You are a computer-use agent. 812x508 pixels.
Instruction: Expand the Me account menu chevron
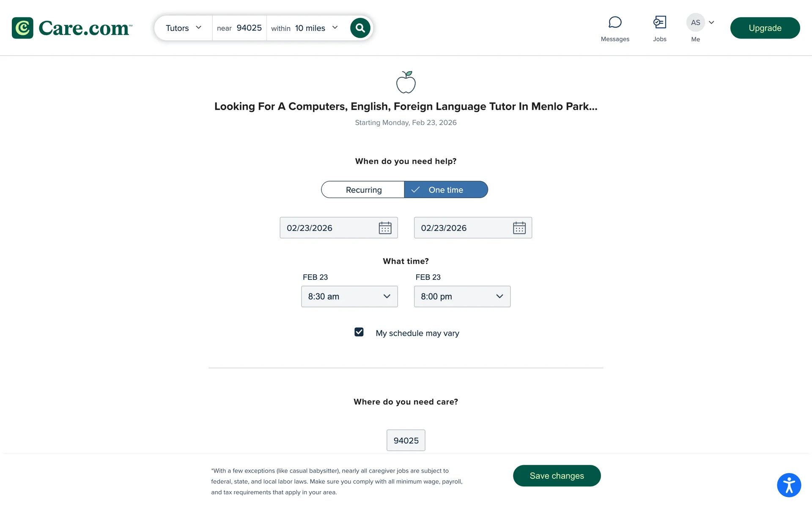click(x=711, y=22)
